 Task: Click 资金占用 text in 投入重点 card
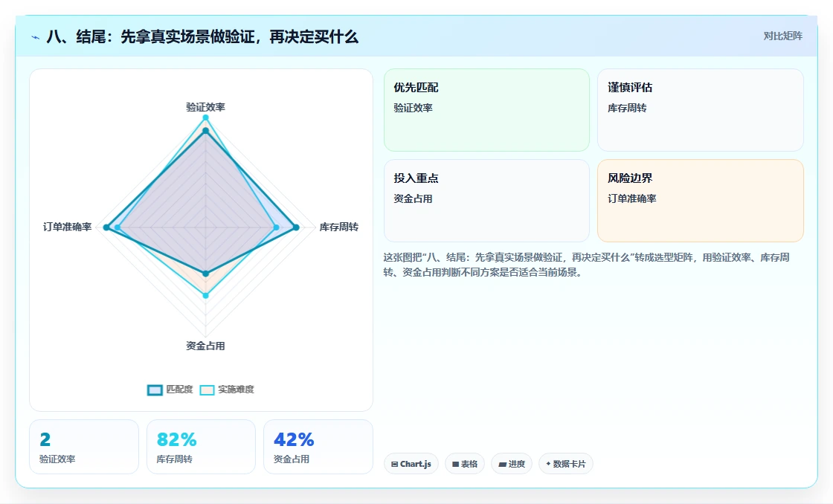pyautogui.click(x=414, y=198)
